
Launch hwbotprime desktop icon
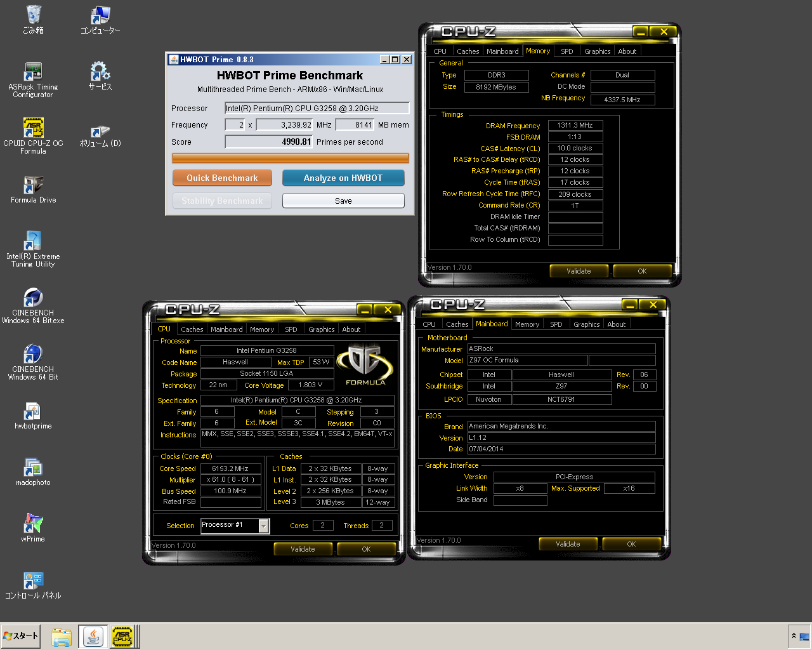pyautogui.click(x=33, y=415)
